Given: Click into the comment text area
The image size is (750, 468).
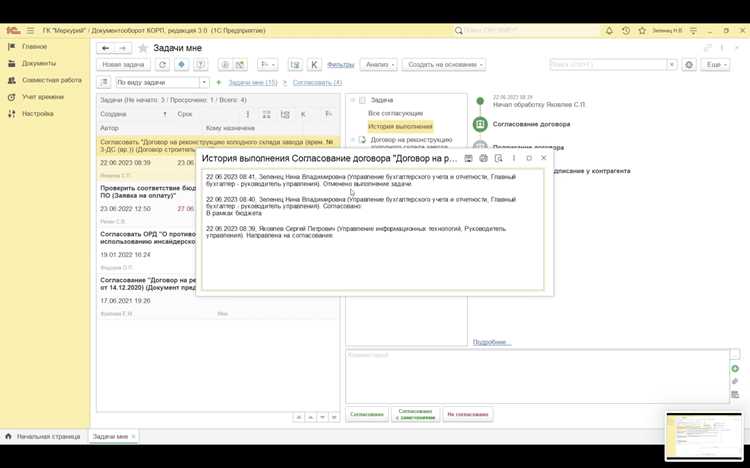Looking at the screenshot, I should pos(537,377).
